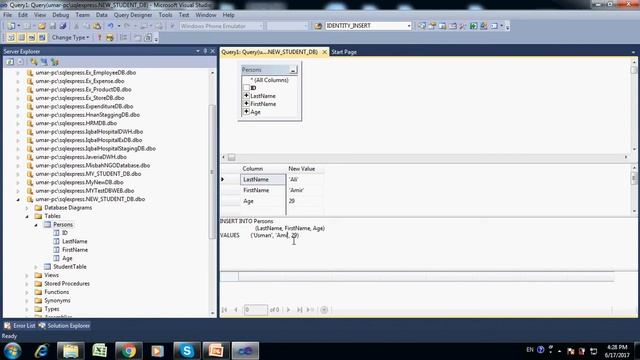The width and height of the screenshot is (640, 360).
Task: Toggle the Show Diagram Pane icon
Action: [11, 38]
